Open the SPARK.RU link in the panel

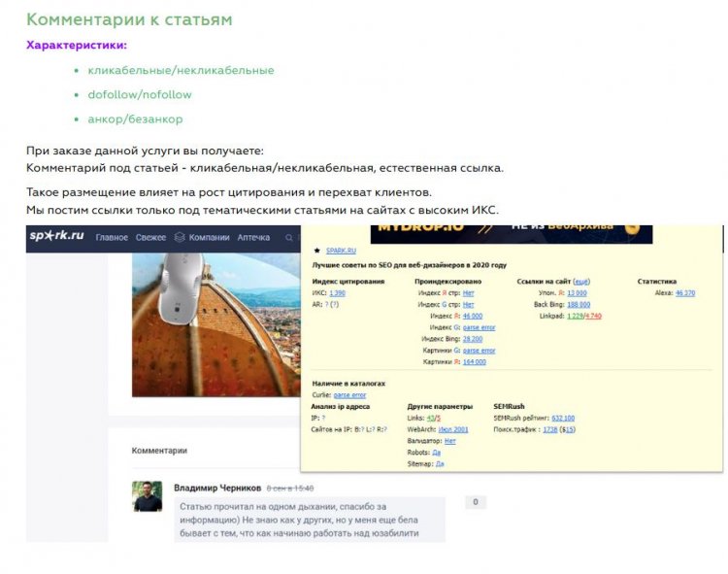[341, 251]
